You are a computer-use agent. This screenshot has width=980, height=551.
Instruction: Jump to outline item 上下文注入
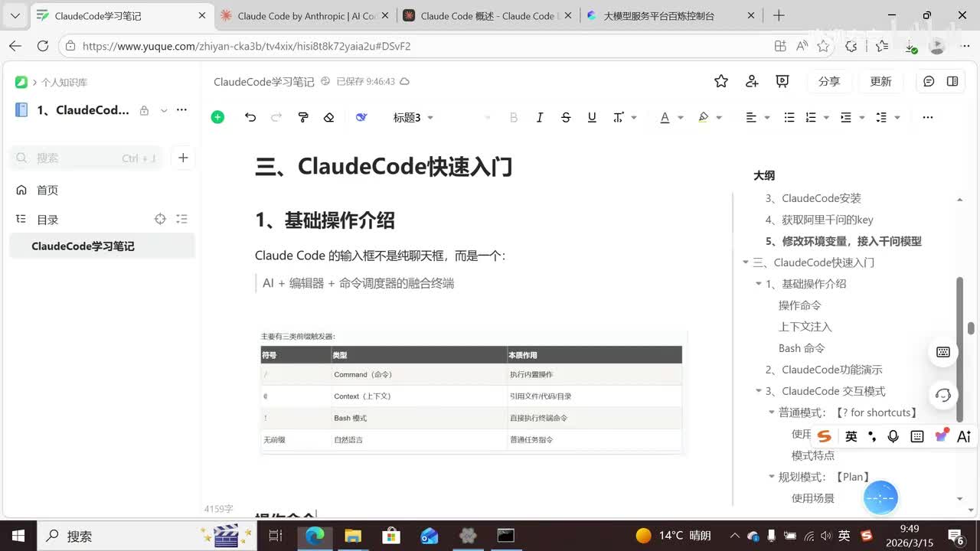(805, 327)
